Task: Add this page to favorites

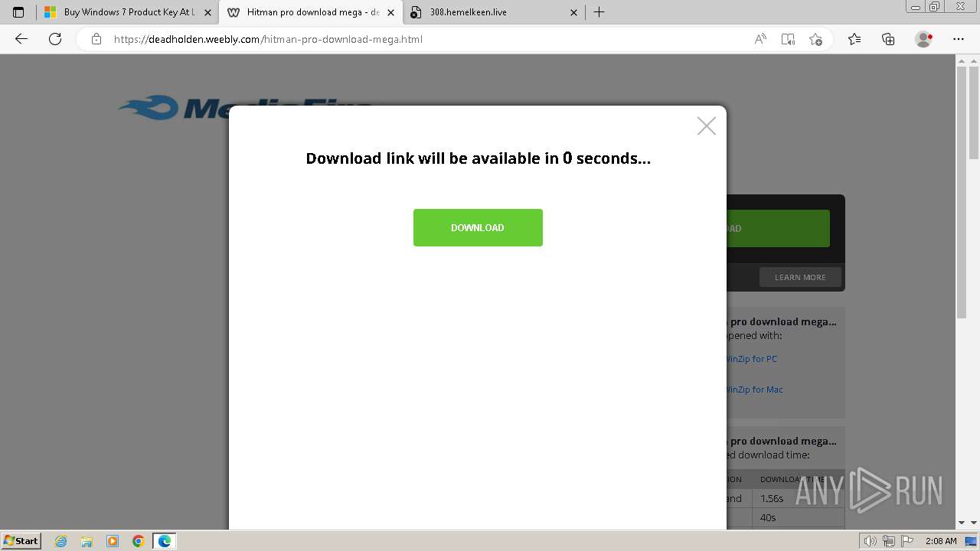Action: (815, 39)
